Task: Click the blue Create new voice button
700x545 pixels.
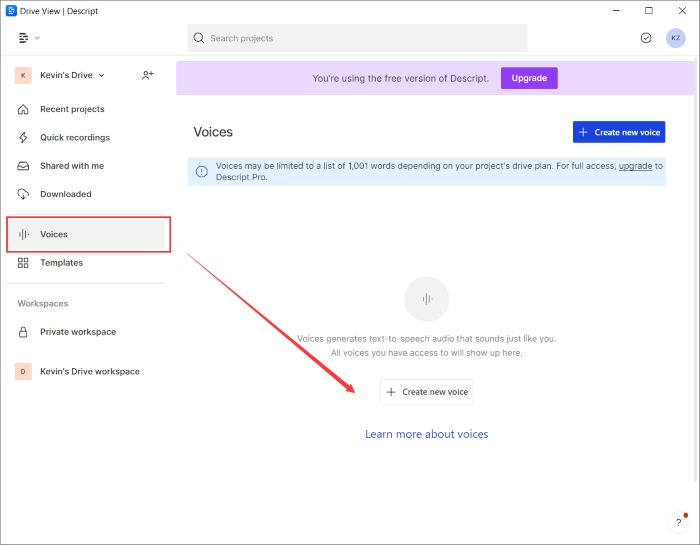Action: pos(619,132)
